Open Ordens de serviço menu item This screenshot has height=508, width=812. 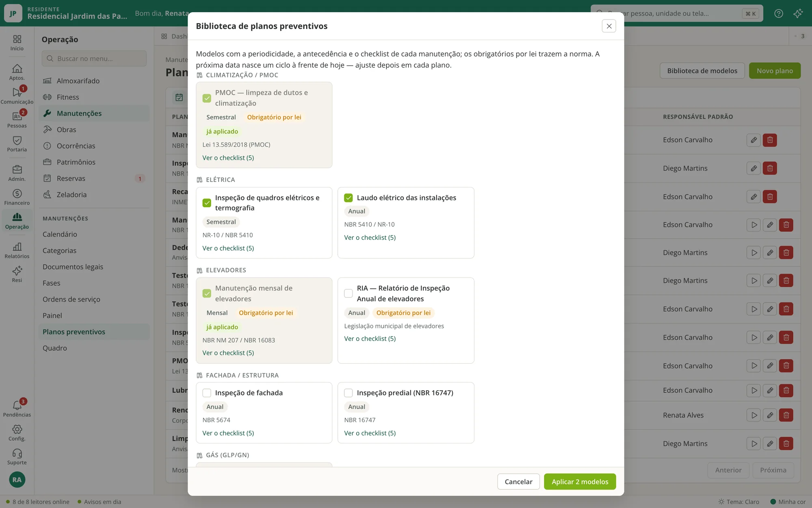coord(71,300)
